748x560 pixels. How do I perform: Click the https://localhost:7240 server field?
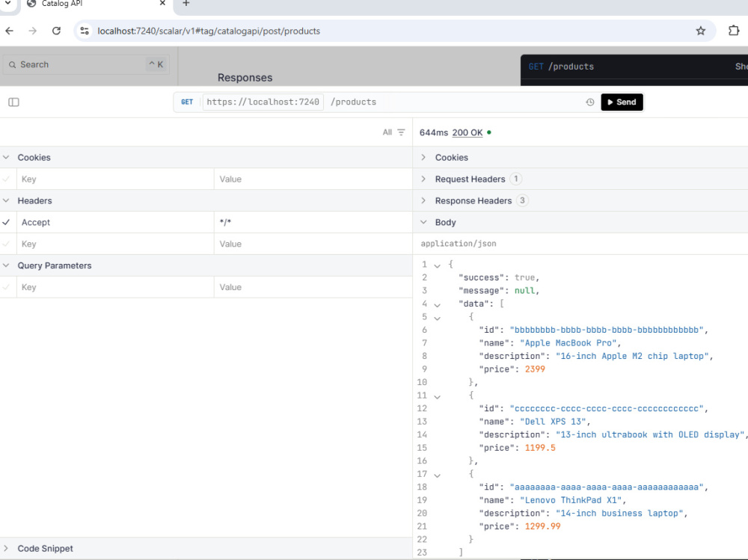tap(263, 102)
